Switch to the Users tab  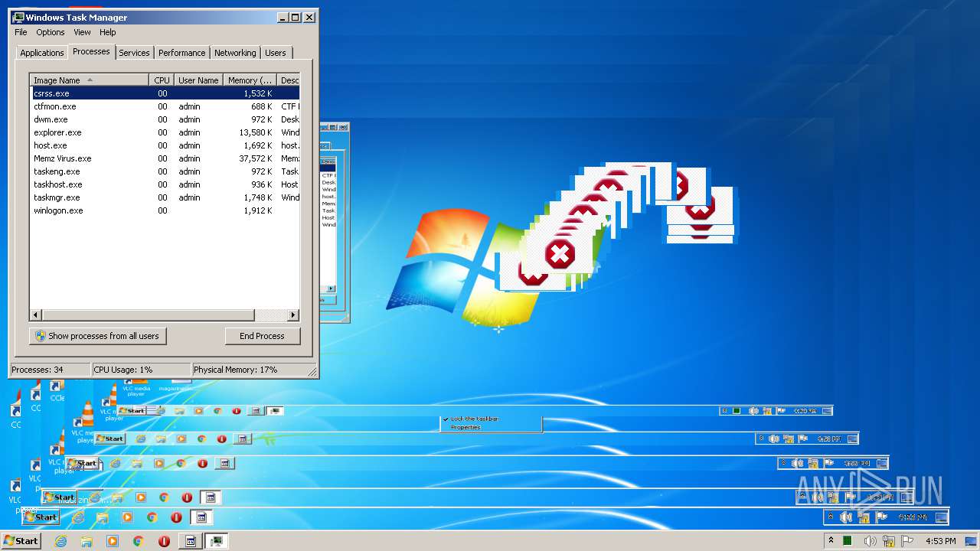pyautogui.click(x=276, y=53)
